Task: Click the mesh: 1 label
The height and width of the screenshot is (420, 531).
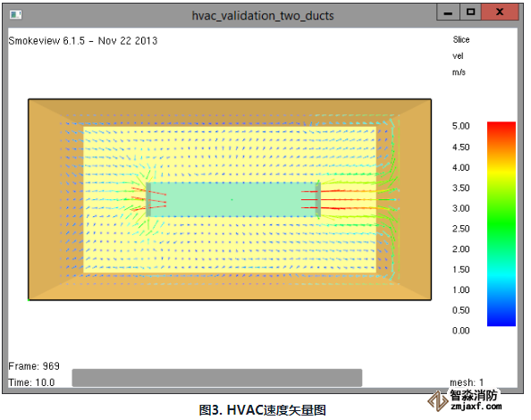Action: pos(467,382)
